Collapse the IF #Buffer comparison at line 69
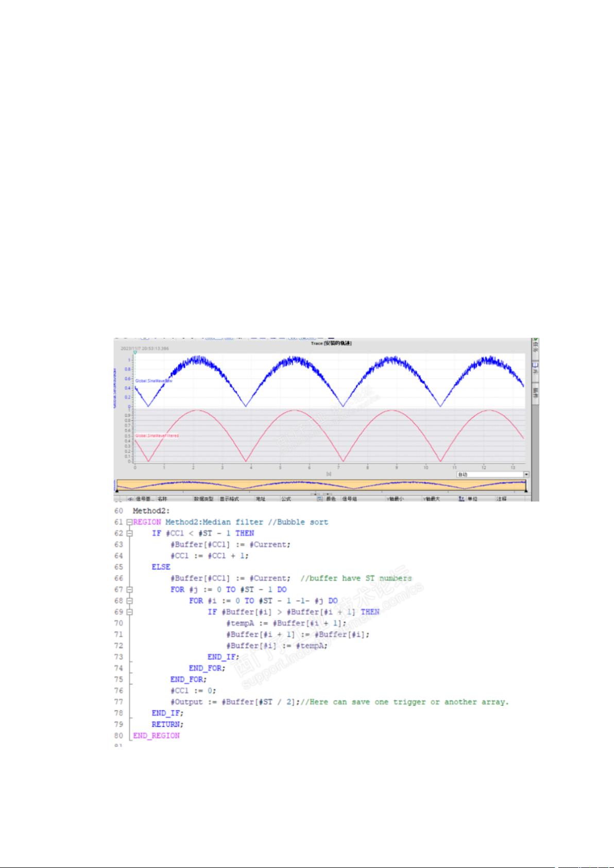 (x=129, y=612)
